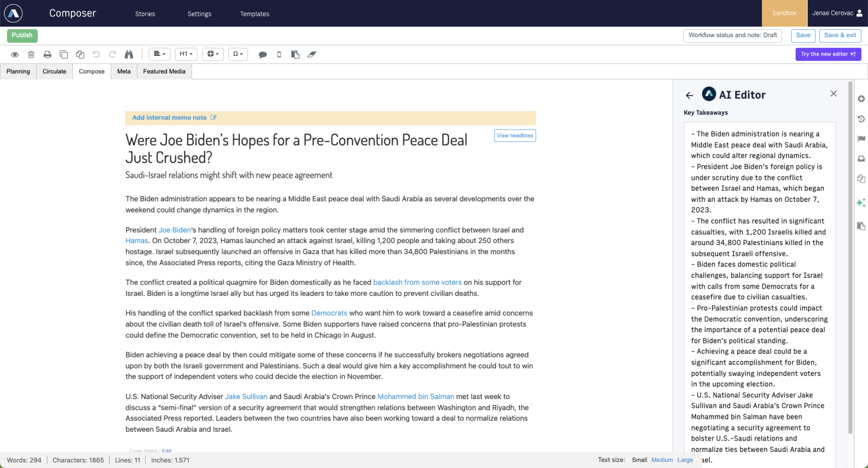Open Workflow status and note: Draft
The height and width of the screenshot is (468, 868).
tap(732, 35)
